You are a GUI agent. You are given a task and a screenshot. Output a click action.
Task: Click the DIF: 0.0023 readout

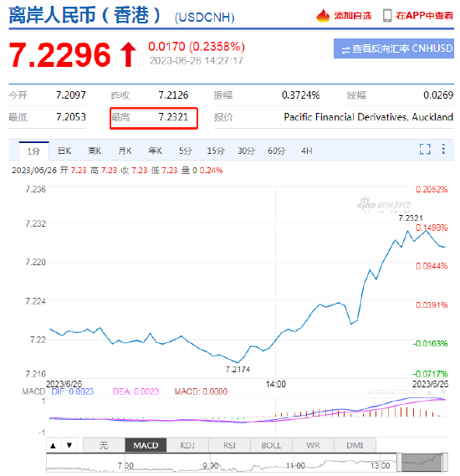(73, 392)
